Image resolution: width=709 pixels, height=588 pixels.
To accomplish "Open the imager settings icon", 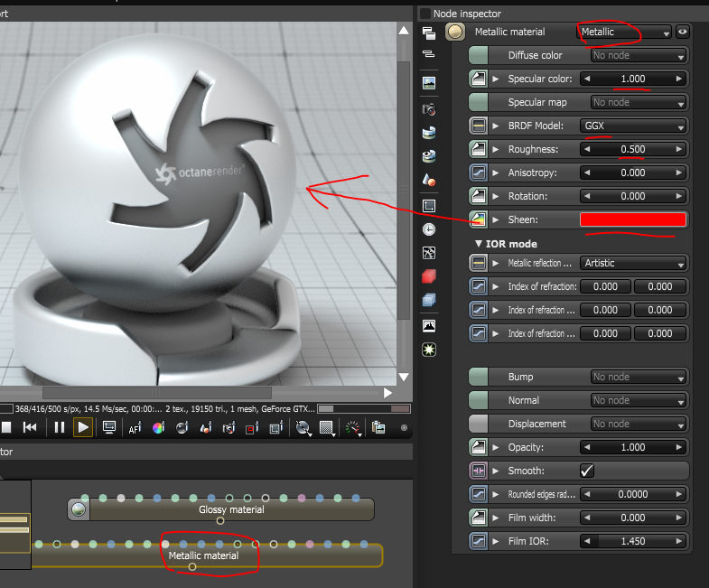I will pos(429,326).
